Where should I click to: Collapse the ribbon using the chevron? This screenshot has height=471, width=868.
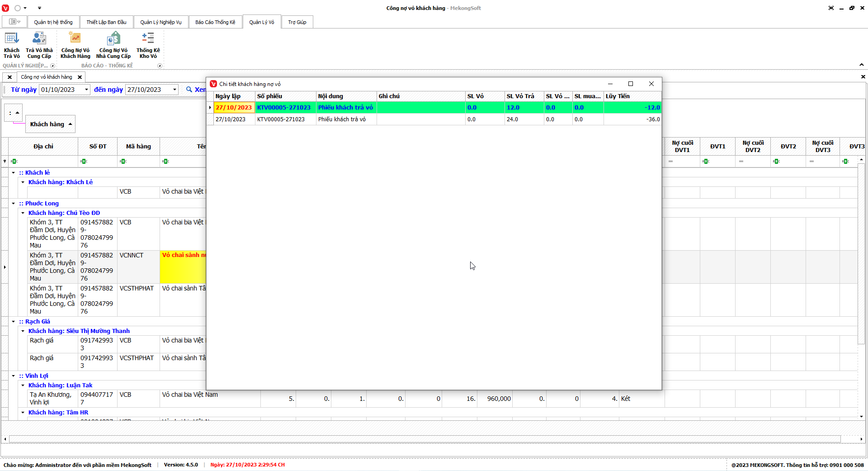(861, 65)
